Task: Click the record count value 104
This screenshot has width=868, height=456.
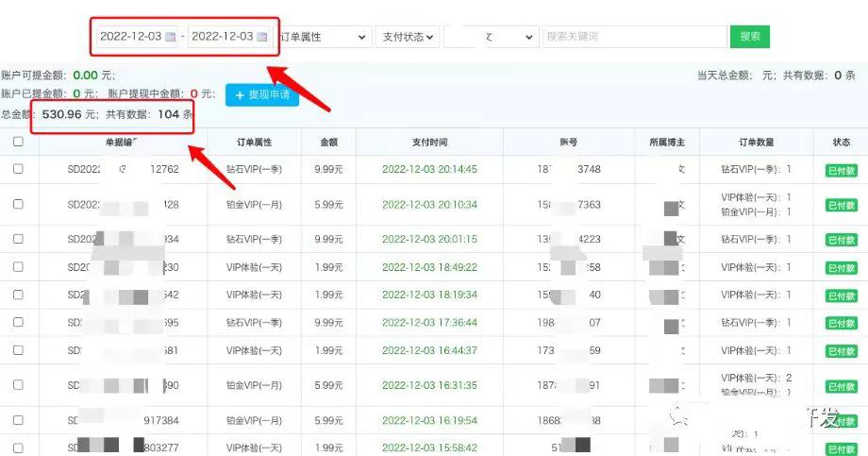Action: [x=168, y=114]
